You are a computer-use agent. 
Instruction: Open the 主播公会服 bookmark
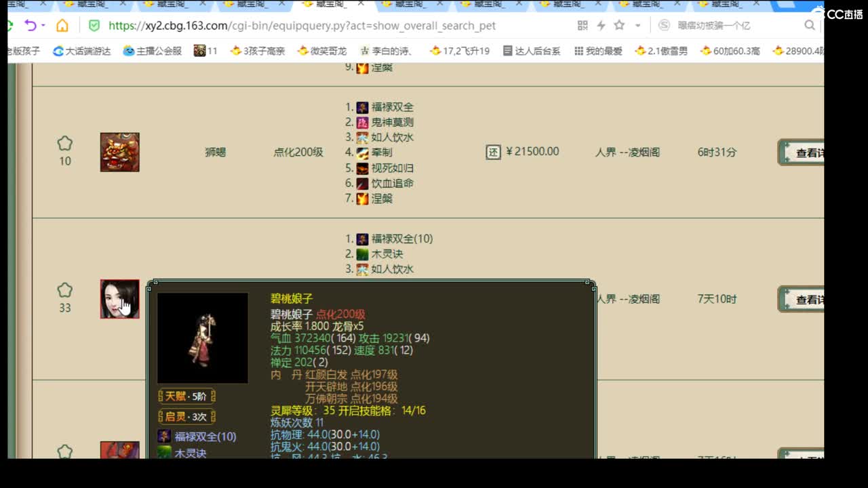tap(153, 51)
